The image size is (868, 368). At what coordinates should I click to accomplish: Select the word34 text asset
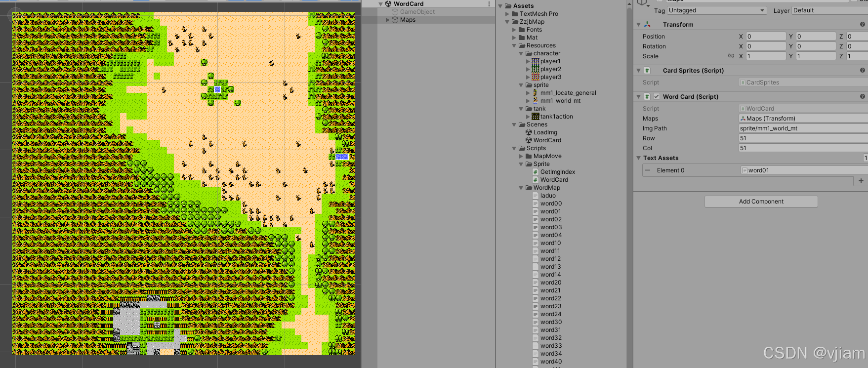[x=547, y=354]
